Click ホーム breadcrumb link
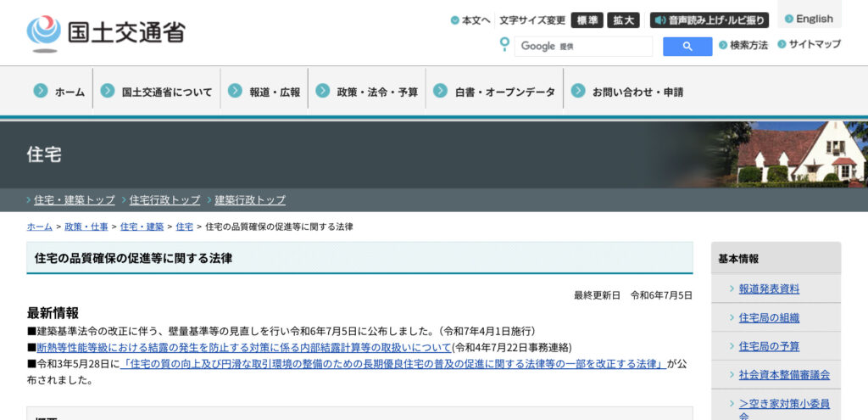Image resolution: width=868 pixels, height=420 pixels. click(x=40, y=227)
